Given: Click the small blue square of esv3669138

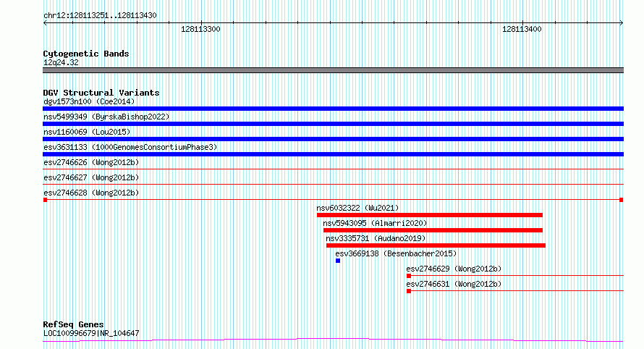Looking at the screenshot, I should pyautogui.click(x=338, y=261).
